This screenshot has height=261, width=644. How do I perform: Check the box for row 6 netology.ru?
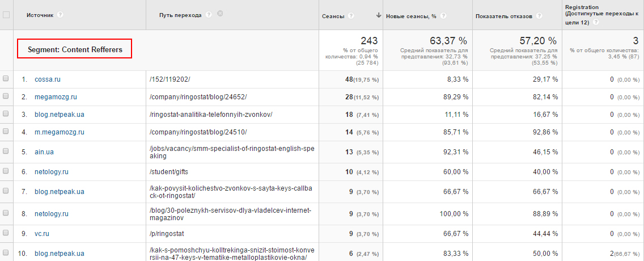point(6,171)
